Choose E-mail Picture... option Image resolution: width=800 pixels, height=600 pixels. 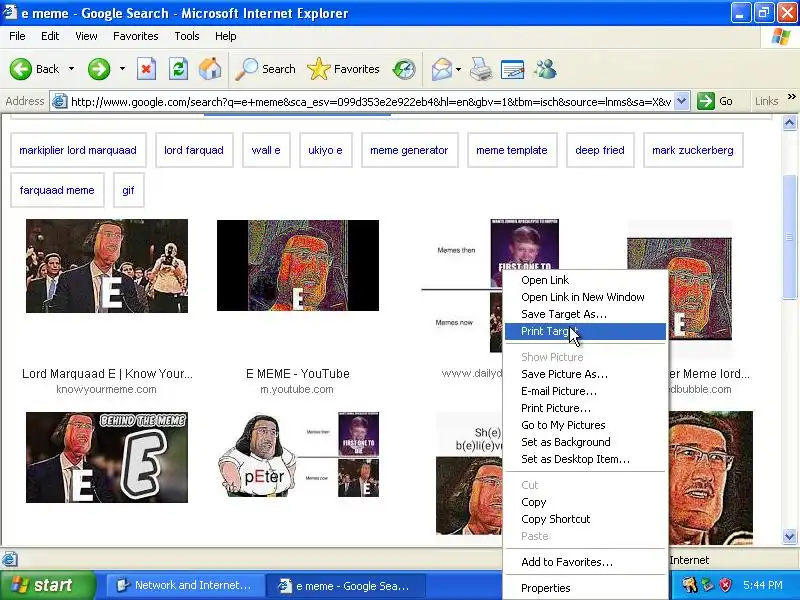click(x=585, y=391)
